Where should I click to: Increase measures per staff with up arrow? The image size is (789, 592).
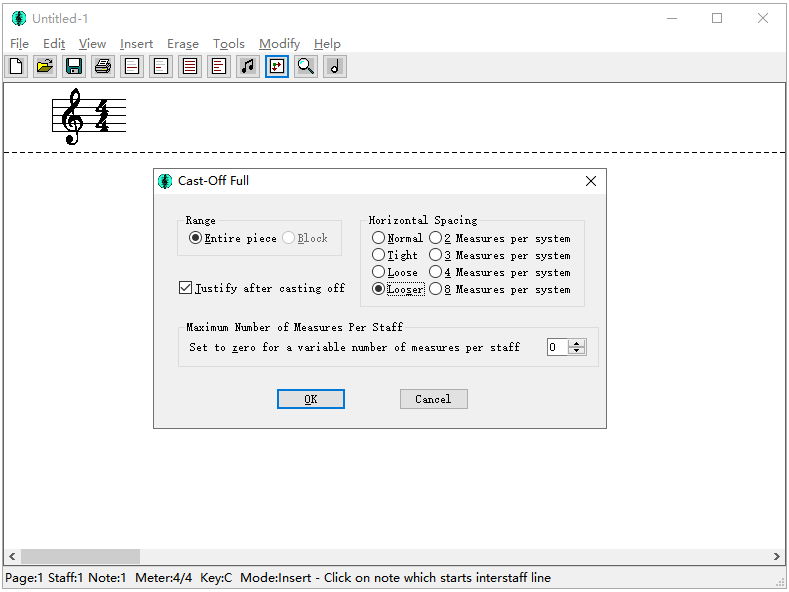(577, 343)
